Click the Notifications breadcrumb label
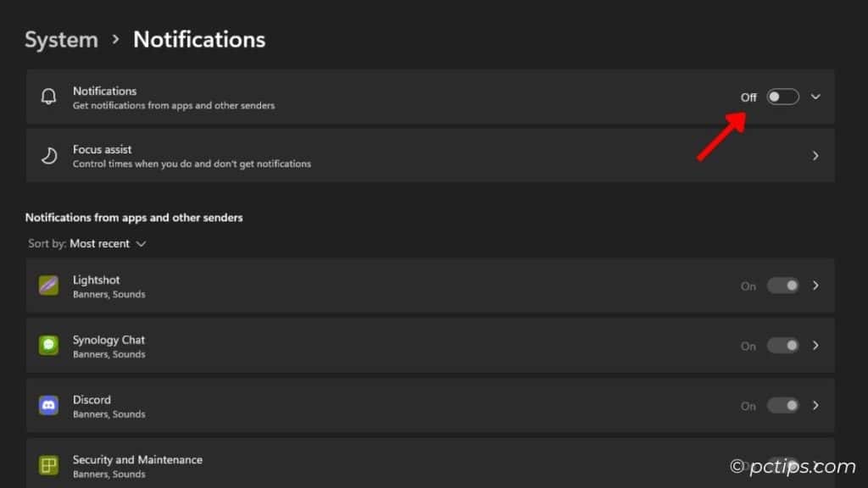868x488 pixels. (199, 39)
